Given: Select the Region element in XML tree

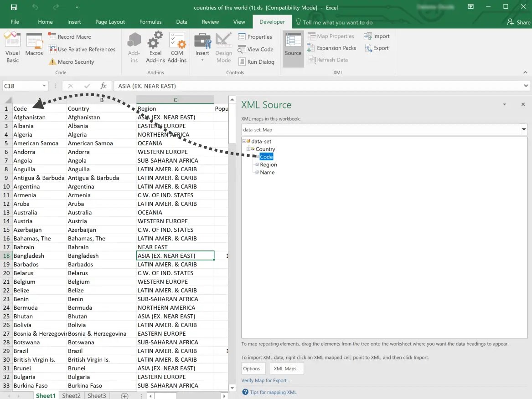Looking at the screenshot, I should point(269,164).
